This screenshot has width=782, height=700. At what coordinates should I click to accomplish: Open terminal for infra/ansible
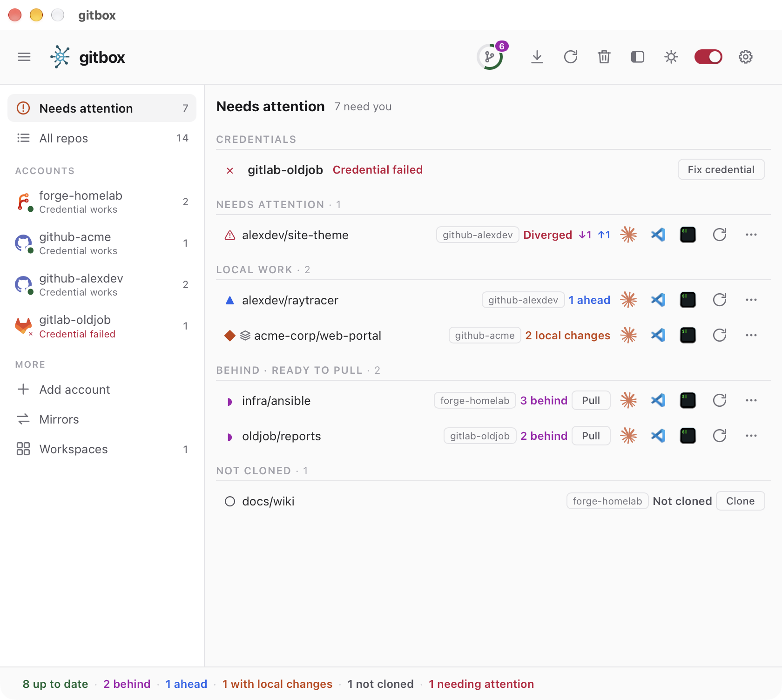click(688, 400)
